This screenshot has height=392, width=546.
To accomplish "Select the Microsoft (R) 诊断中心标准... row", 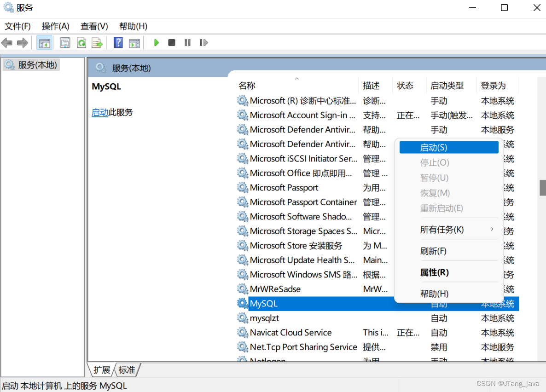I will click(378, 101).
